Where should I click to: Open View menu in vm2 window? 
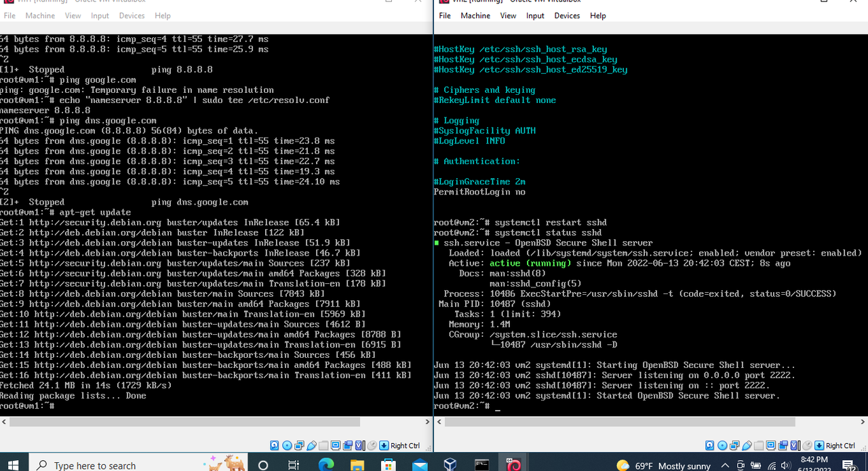click(x=508, y=16)
